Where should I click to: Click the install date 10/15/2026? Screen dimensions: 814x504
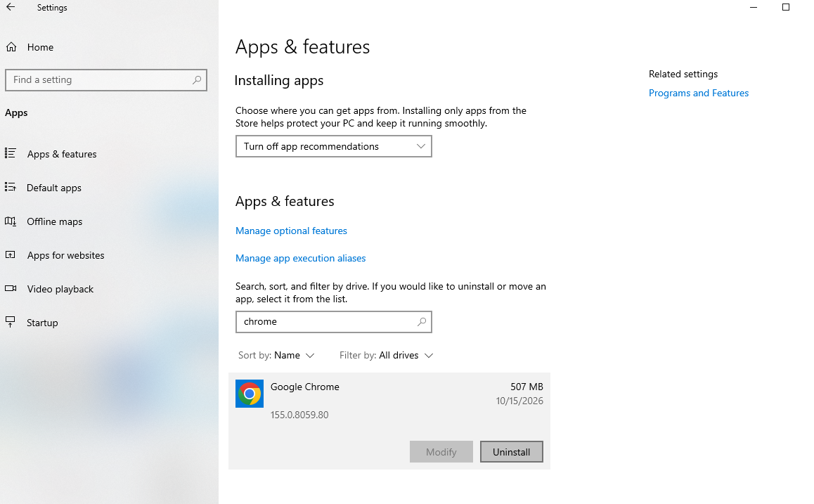click(519, 401)
